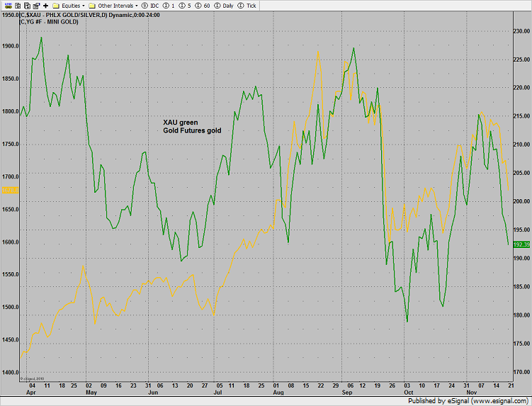Click the third chart toolbar icon
The width and height of the screenshot is (532, 406).
tap(25, 5)
